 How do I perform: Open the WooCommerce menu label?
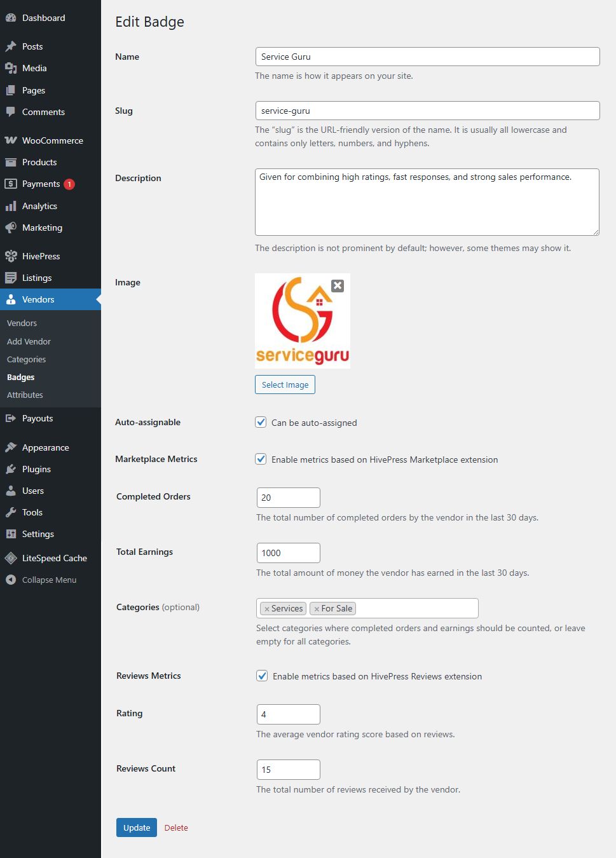pos(53,140)
